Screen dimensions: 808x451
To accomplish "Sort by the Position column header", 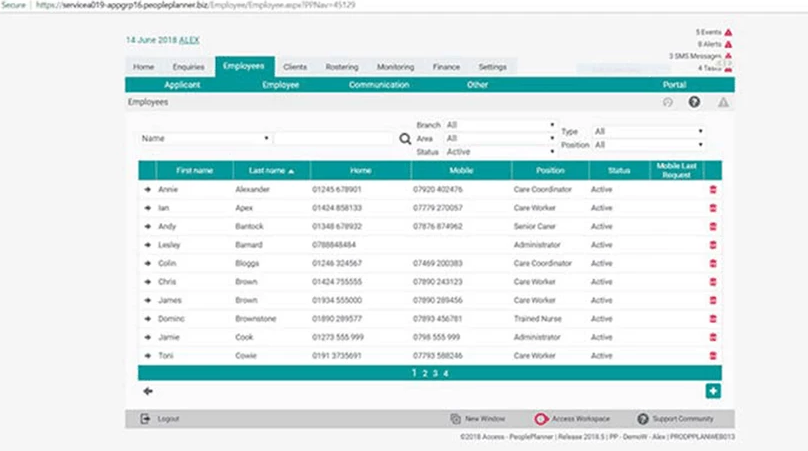I will [x=550, y=171].
